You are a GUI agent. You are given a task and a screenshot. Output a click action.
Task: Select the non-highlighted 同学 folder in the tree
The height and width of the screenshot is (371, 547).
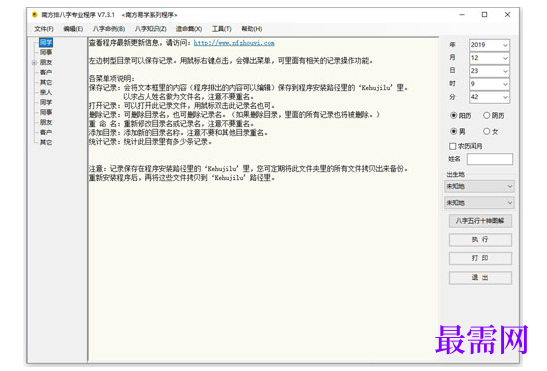[x=46, y=102]
